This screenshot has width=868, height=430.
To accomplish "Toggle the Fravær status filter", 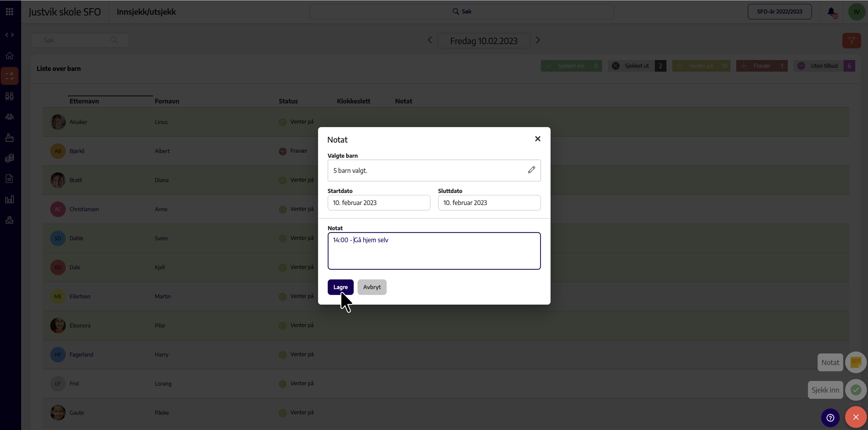I will tap(762, 66).
